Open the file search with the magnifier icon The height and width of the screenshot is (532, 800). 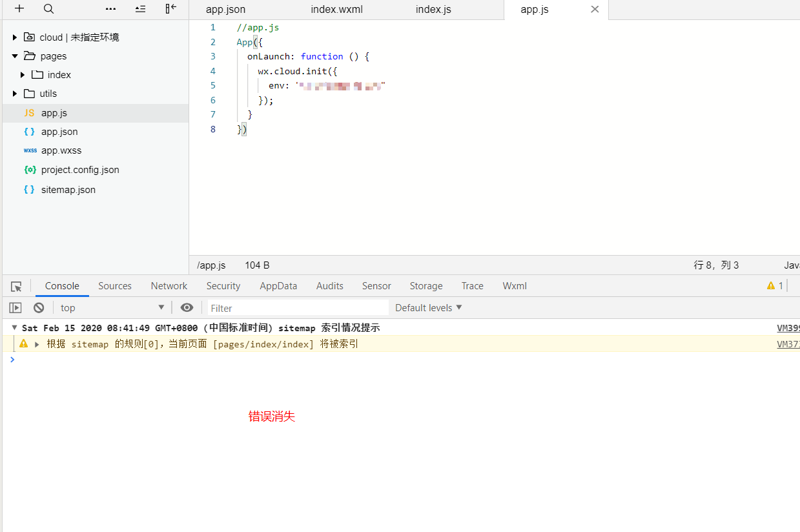(x=48, y=9)
